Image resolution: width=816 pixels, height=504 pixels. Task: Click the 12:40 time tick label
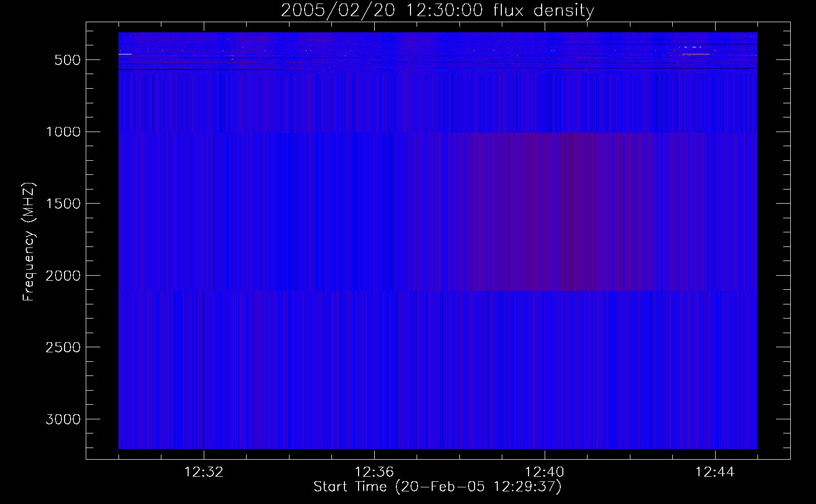(x=545, y=472)
